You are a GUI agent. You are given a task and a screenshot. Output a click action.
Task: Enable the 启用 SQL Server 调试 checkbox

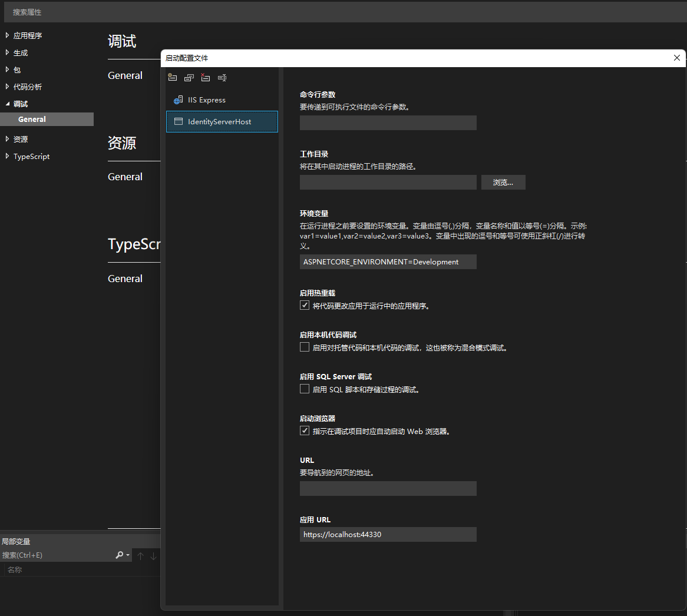point(305,389)
